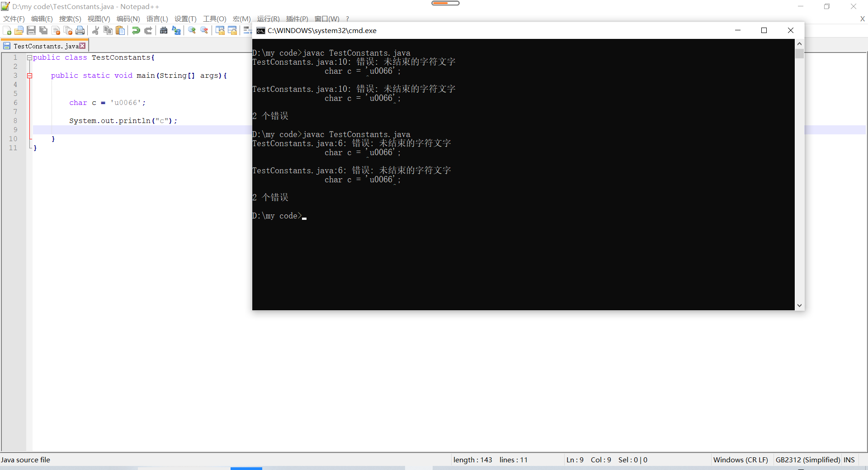Click the Paste clipboard icon

[120, 30]
